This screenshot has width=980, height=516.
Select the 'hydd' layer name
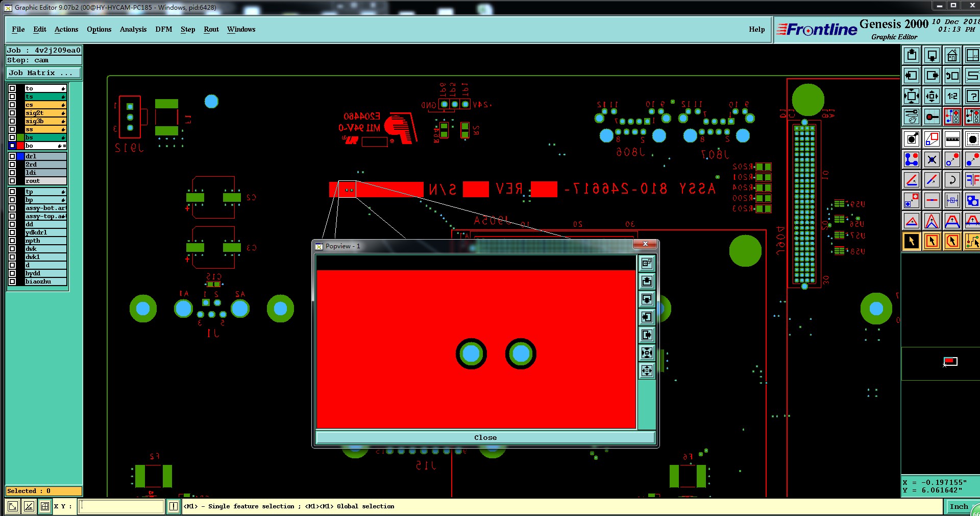(x=45, y=273)
